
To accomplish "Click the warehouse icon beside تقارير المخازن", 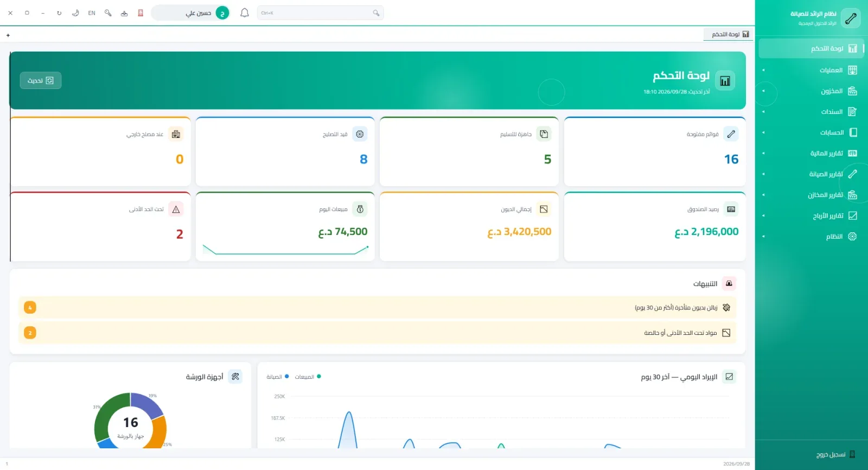I will click(x=853, y=195).
